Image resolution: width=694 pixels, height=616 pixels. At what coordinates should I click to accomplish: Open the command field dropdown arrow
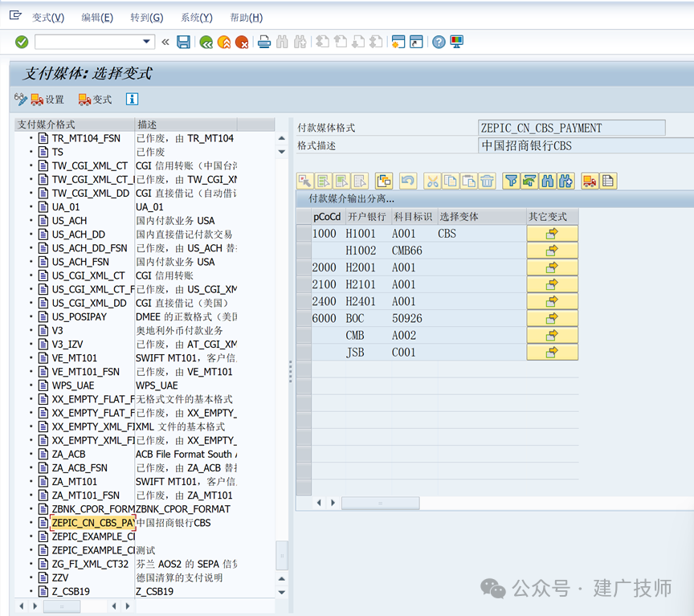pos(146,42)
